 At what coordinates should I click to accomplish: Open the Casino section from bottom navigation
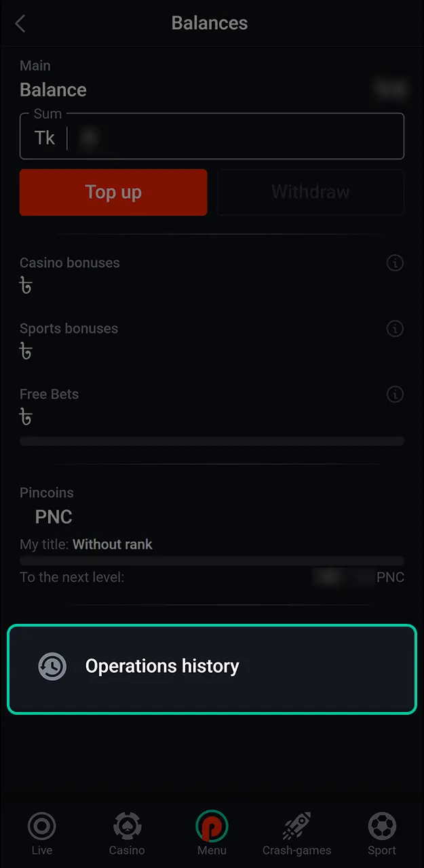point(126,827)
